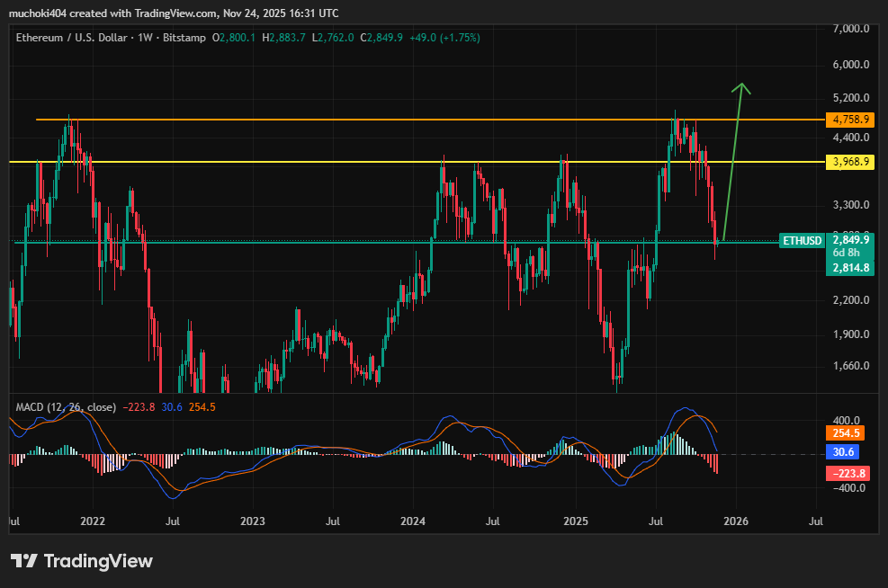888x588 pixels.
Task: Click the muchoki404 attribution text
Action: (36, 13)
